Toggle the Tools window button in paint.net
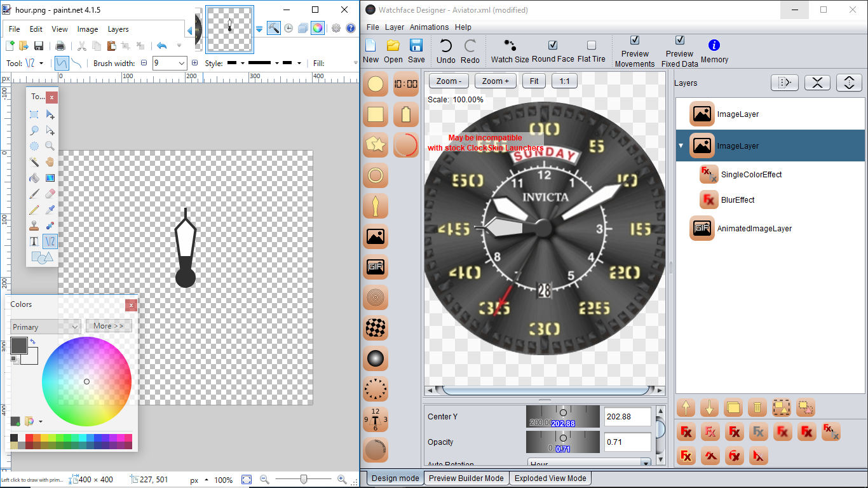Image resolution: width=868 pixels, height=488 pixels. pos(274,28)
